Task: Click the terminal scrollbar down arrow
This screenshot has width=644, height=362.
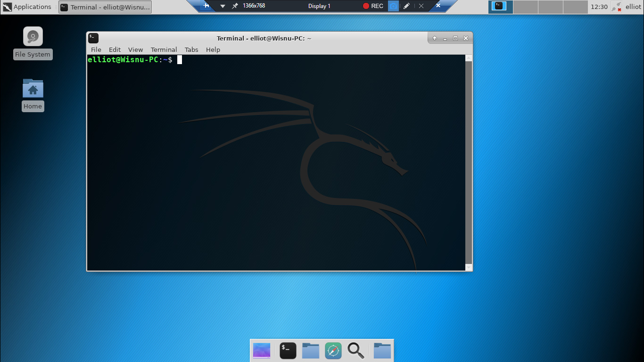Action: (x=469, y=267)
